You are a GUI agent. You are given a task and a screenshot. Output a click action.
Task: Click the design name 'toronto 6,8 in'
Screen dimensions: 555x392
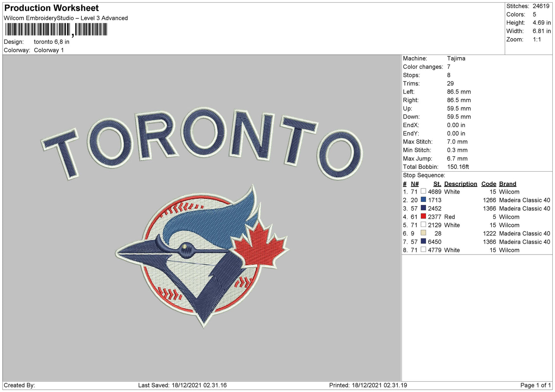[x=51, y=42]
